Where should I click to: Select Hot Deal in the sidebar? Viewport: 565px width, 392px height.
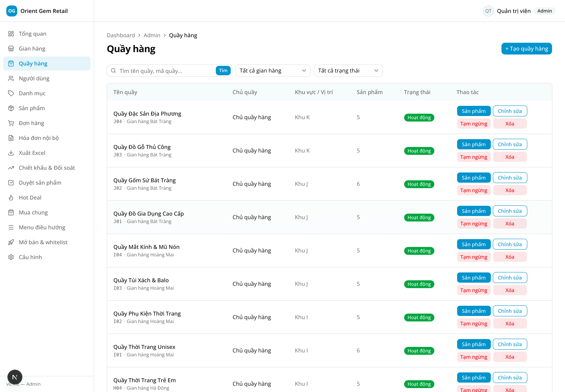pyautogui.click(x=47, y=198)
